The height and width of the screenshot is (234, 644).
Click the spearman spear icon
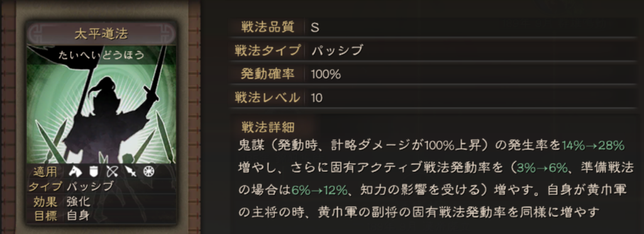[x=130, y=172]
